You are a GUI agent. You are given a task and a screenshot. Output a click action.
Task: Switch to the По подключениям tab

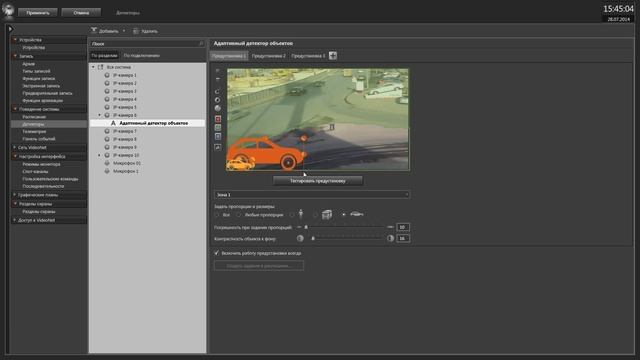[x=142, y=56]
